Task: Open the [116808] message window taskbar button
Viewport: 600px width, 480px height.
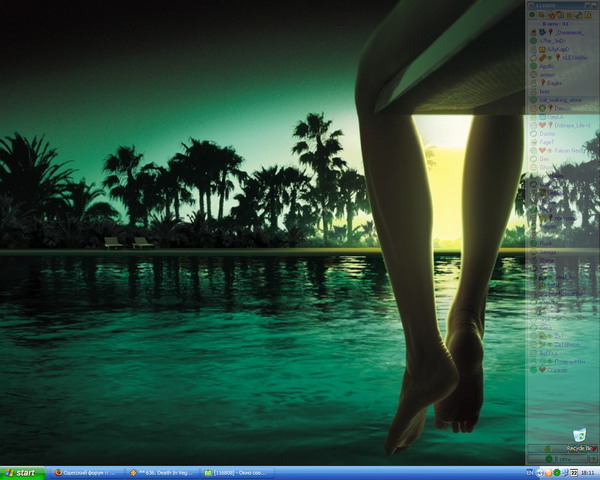Action: [x=238, y=473]
